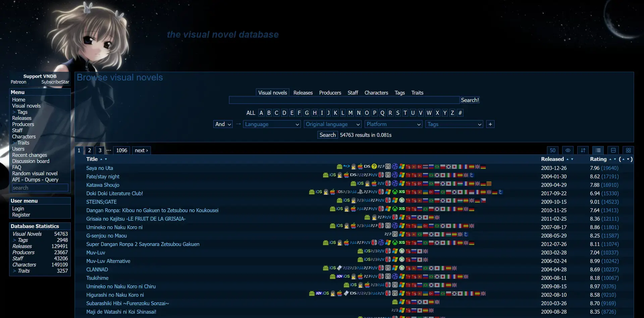This screenshot has width=644, height=318.
Task: Switch to the Releases search tab
Action: (x=303, y=92)
